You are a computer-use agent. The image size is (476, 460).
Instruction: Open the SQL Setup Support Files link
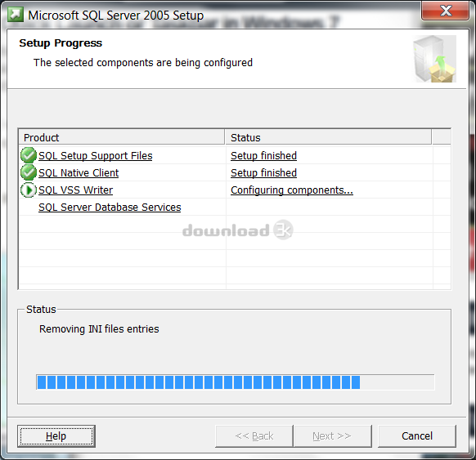click(x=96, y=155)
